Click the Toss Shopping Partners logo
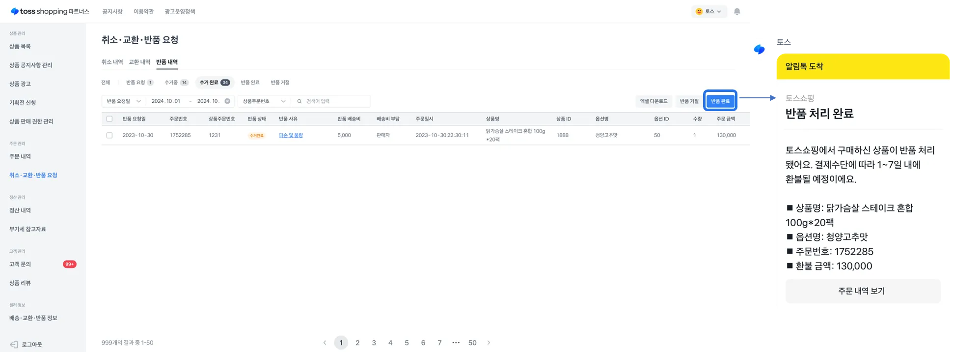Screen dimensions: 980x352 click(x=50, y=11)
